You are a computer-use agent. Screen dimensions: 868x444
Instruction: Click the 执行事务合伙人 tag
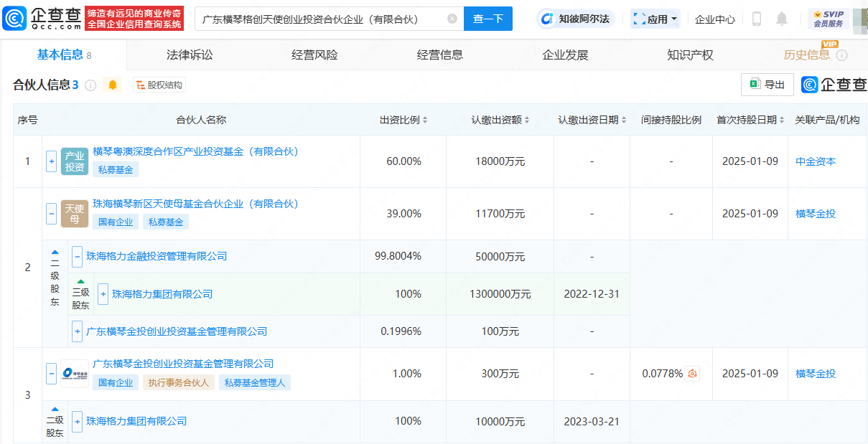pyautogui.click(x=179, y=383)
